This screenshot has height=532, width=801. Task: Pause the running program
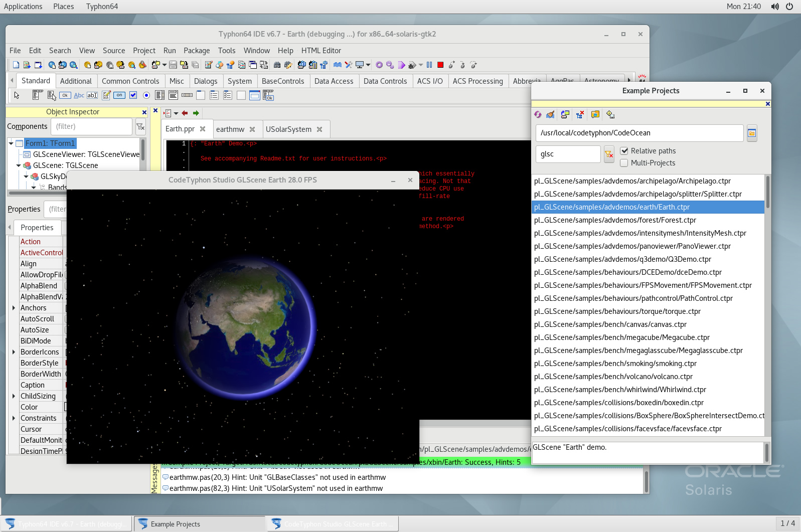tap(429, 65)
